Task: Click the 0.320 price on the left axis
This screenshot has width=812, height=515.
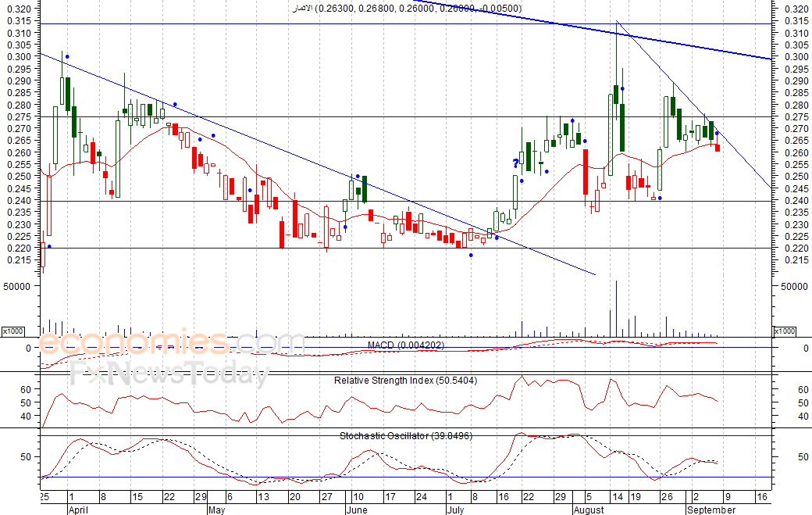Action: coord(20,9)
